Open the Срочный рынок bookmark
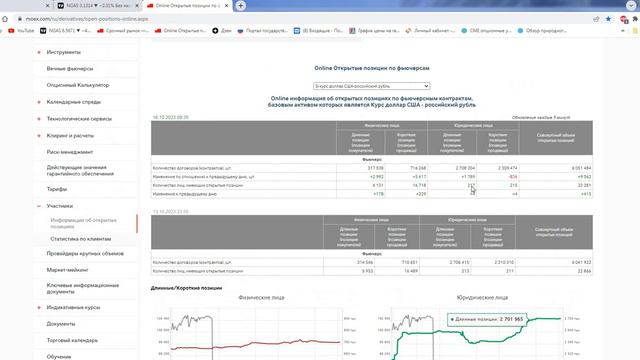Viewport: 640px width, 360px height. pyautogui.click(x=122, y=31)
